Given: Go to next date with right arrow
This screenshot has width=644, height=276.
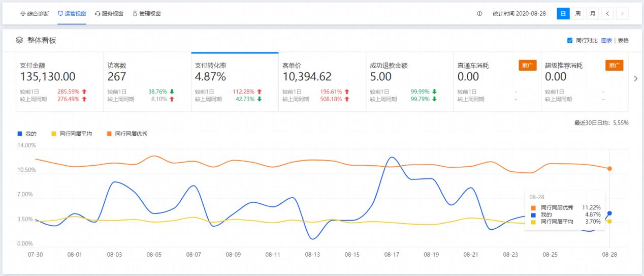Looking at the screenshot, I should click(x=622, y=14).
